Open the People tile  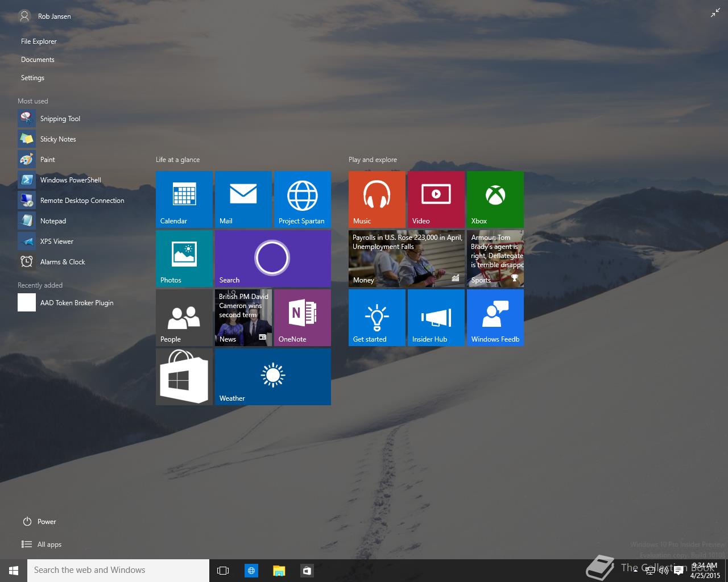click(184, 318)
